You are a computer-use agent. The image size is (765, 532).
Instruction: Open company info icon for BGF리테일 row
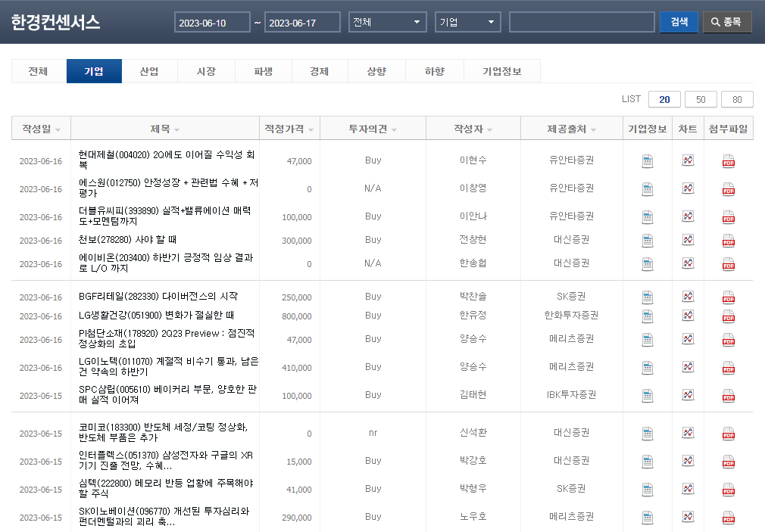(x=648, y=297)
